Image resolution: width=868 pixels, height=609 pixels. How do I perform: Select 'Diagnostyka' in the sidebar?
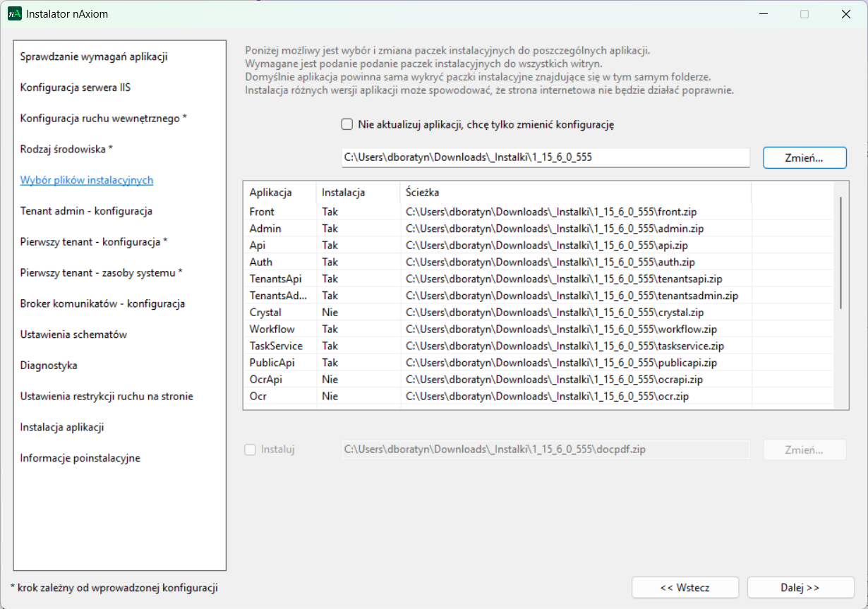pos(49,366)
